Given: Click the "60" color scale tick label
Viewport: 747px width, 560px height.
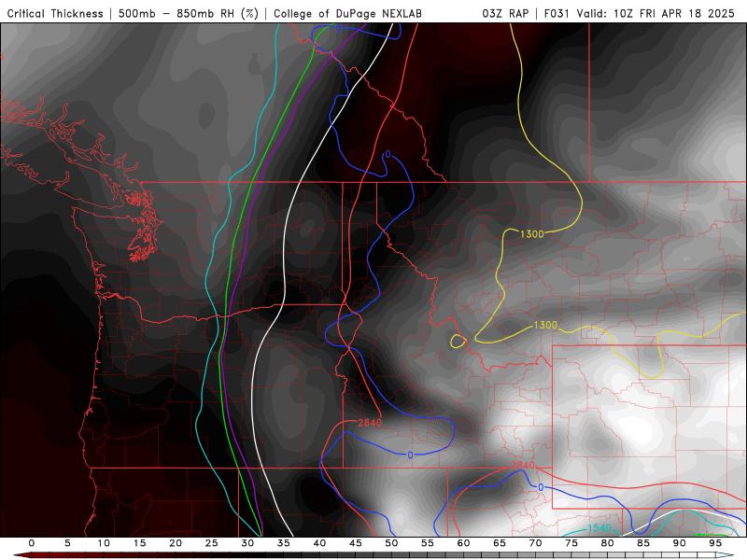Looking at the screenshot, I should (x=463, y=543).
